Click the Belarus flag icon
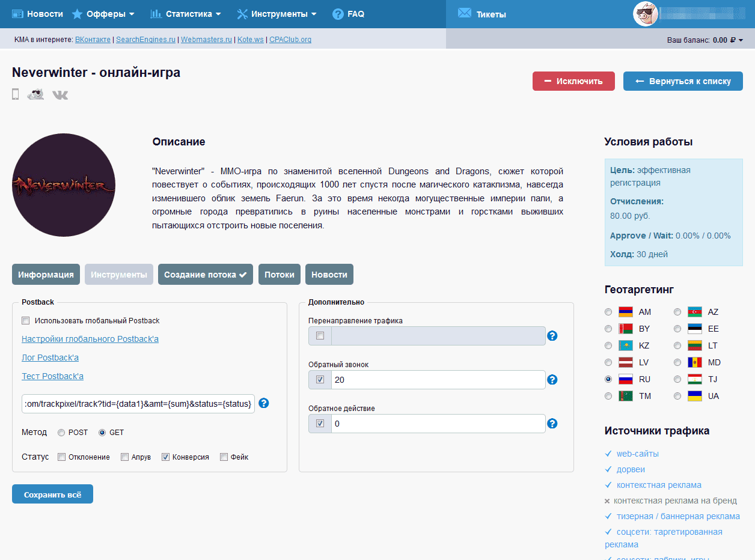 click(626, 329)
